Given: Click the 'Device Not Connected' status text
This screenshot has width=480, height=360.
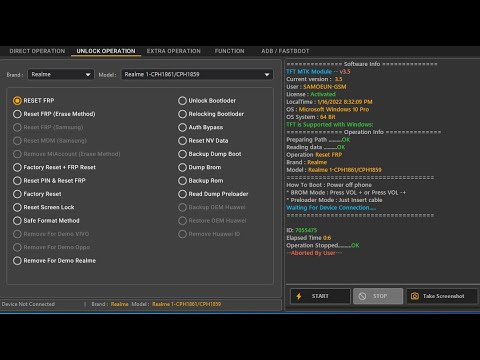Looking at the screenshot, I should (x=28, y=304).
